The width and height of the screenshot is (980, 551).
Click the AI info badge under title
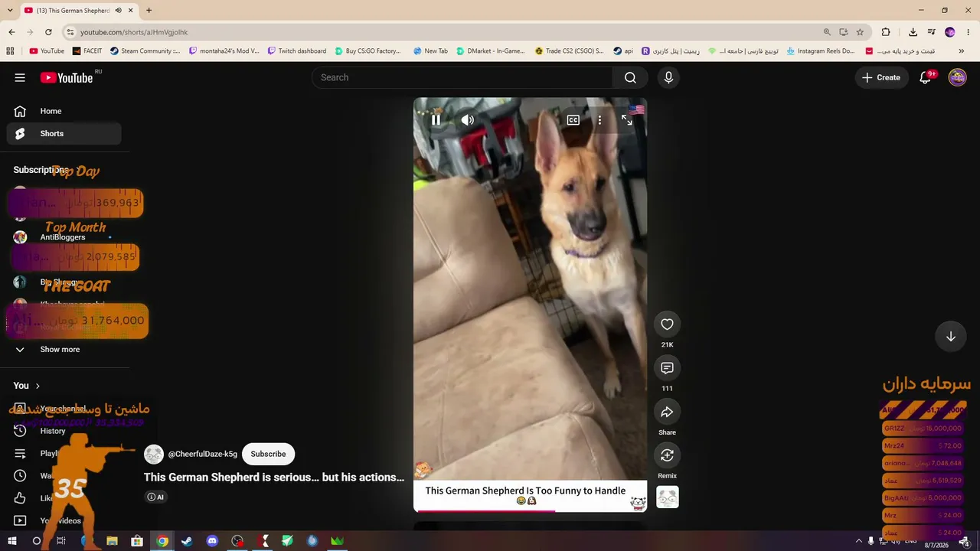click(x=155, y=497)
